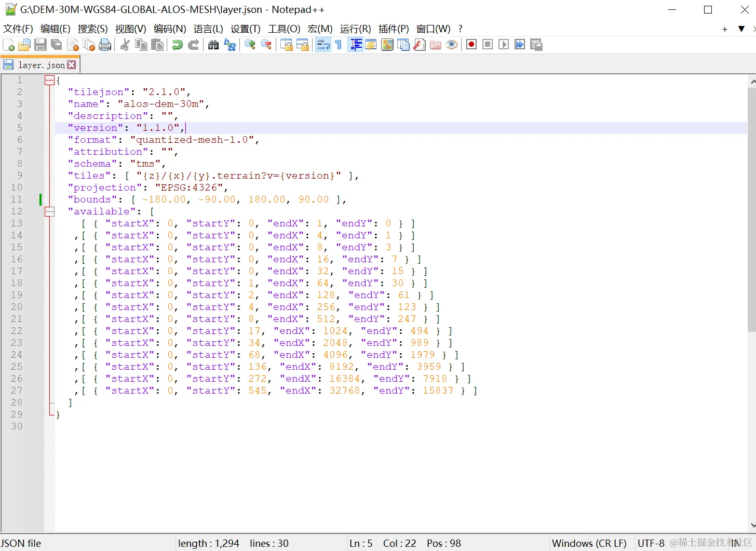This screenshot has width=756, height=551.
Task: Collapse the "available" array fold marker
Action: (49, 212)
